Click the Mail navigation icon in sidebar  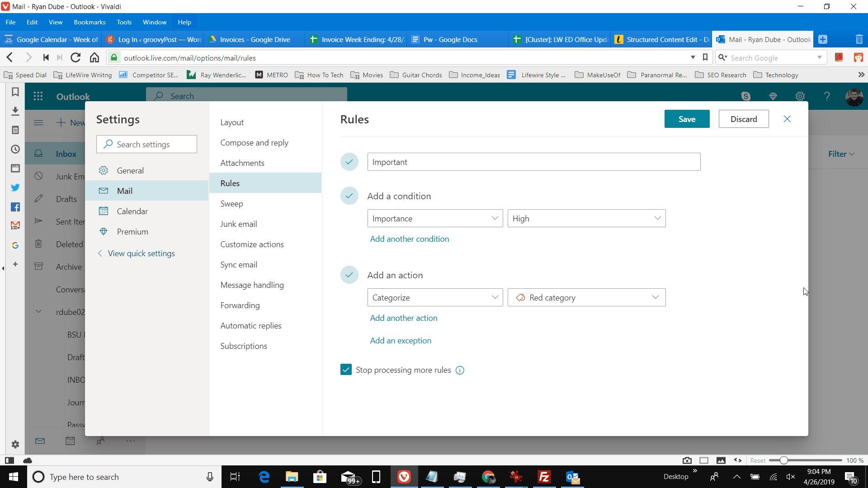tap(39, 441)
